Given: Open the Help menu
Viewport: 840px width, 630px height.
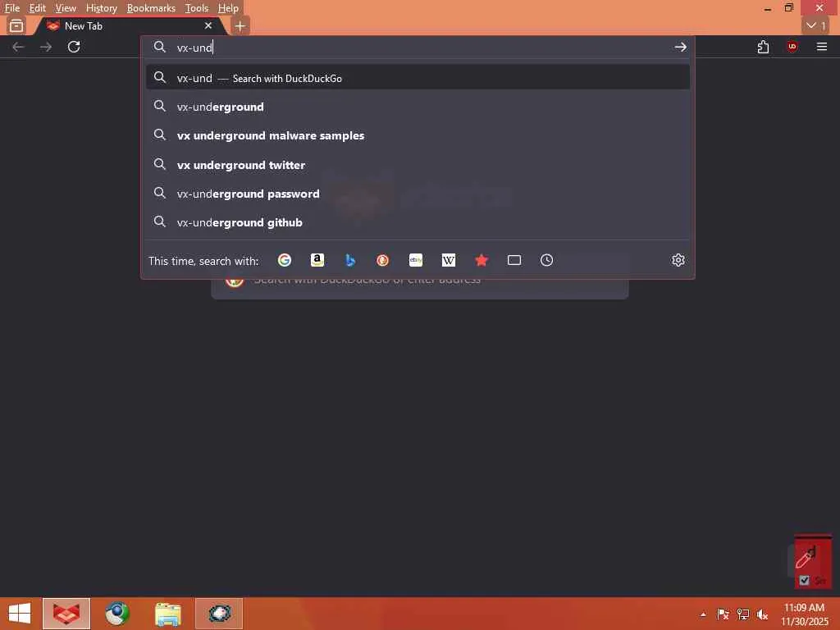Looking at the screenshot, I should (x=228, y=8).
